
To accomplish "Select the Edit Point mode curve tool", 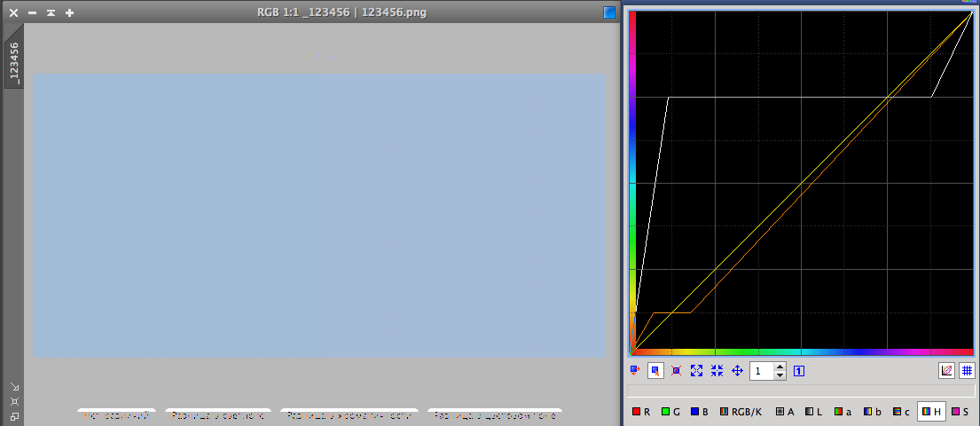I will (x=636, y=370).
